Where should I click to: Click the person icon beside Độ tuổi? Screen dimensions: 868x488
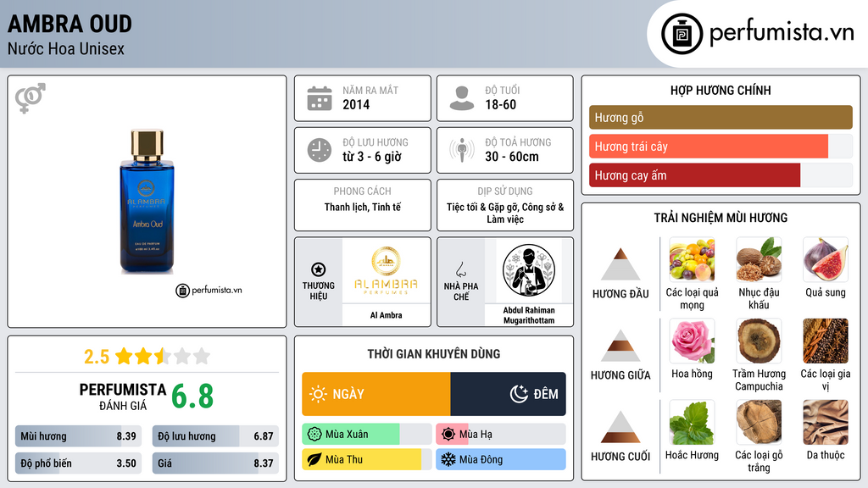point(462,98)
